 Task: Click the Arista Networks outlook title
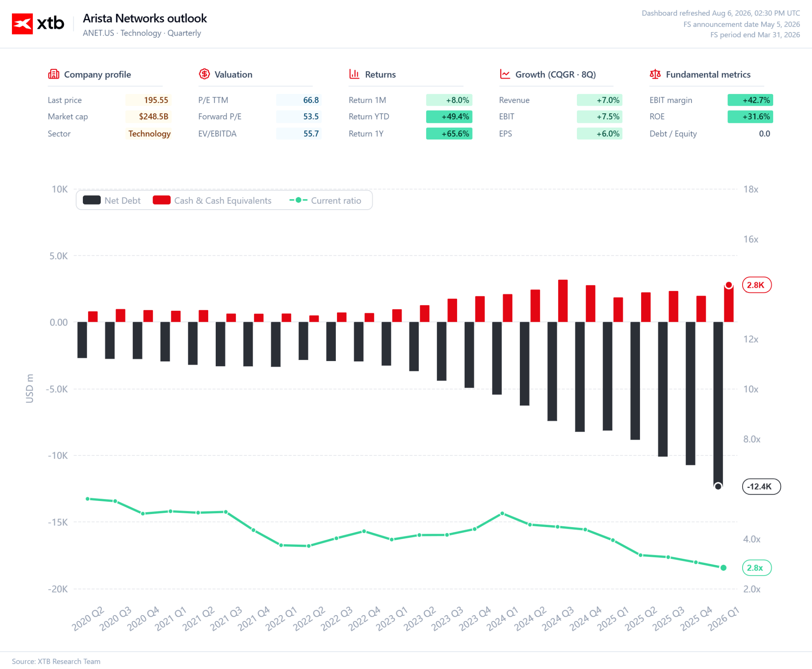(145, 18)
